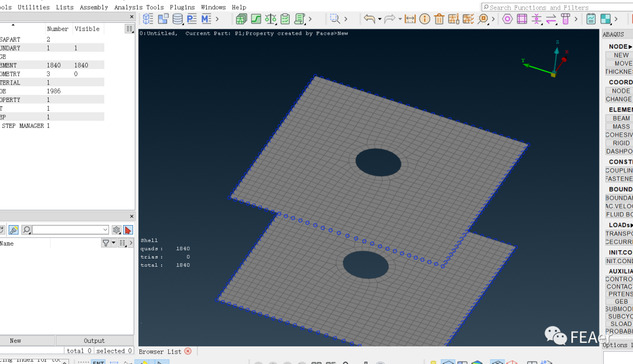Click the orange Info icon
Image resolution: width=633 pixels, height=364 pixels.
pos(425,19)
